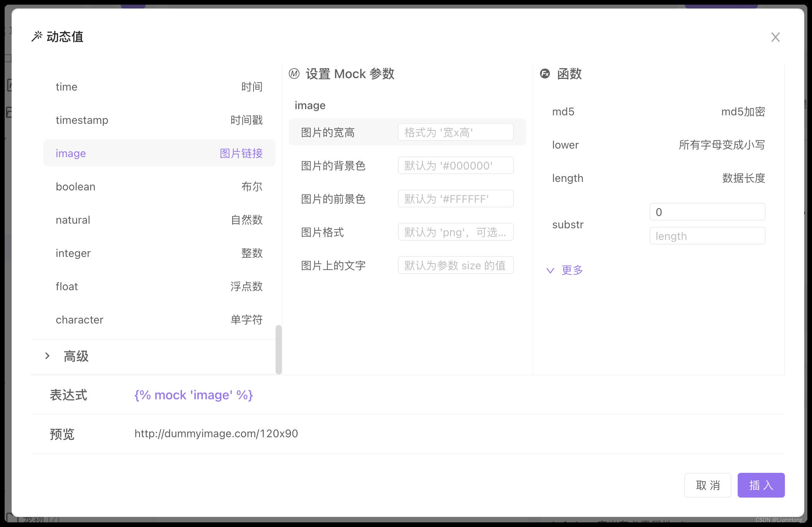Click the Fx function icon
This screenshot has height=527, width=812.
click(545, 74)
